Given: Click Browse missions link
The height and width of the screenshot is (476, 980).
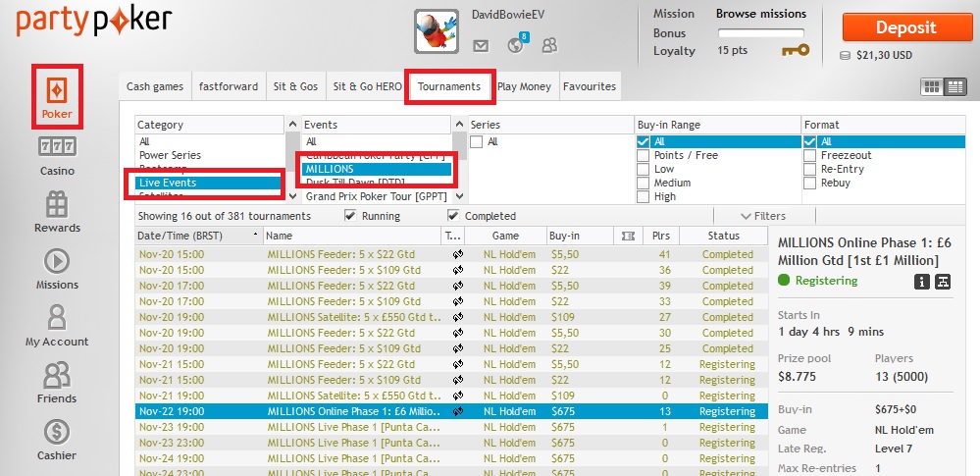Looking at the screenshot, I should pyautogui.click(x=761, y=14).
